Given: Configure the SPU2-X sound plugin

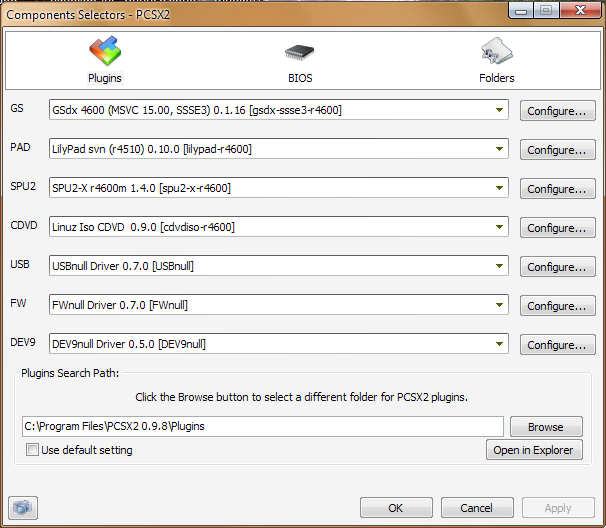Looking at the screenshot, I should coord(557,189).
